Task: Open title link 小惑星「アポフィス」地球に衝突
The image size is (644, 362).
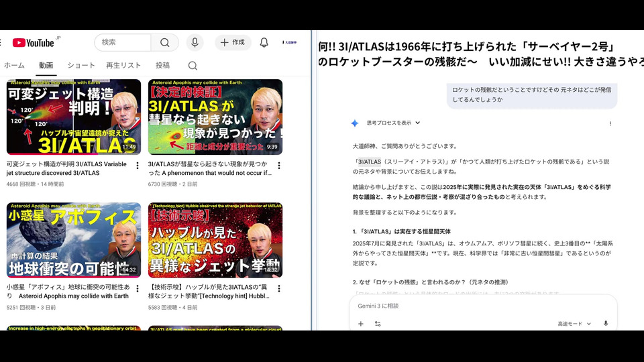Action: pyautogui.click(x=68, y=292)
